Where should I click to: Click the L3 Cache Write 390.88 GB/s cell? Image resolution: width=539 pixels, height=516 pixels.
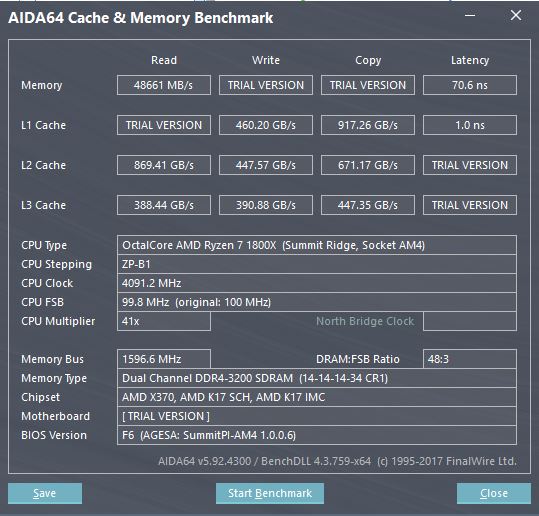tap(266, 205)
